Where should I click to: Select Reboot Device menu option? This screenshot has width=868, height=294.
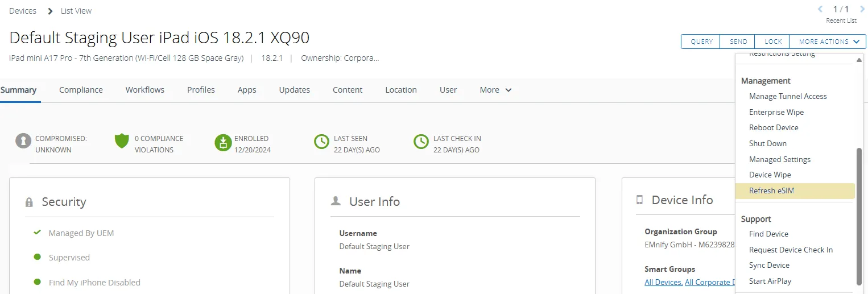(774, 127)
